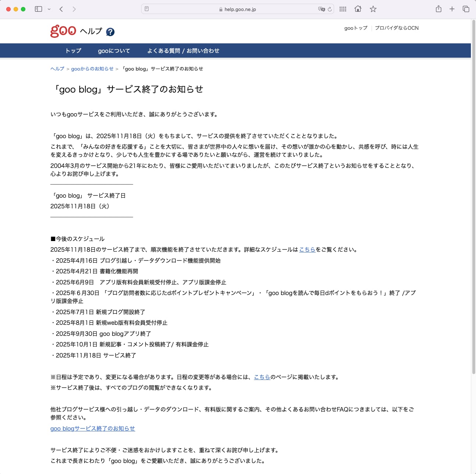The height and width of the screenshot is (474, 476).
Task: Toggle the Safari sidebar icon
Action: 38,9
